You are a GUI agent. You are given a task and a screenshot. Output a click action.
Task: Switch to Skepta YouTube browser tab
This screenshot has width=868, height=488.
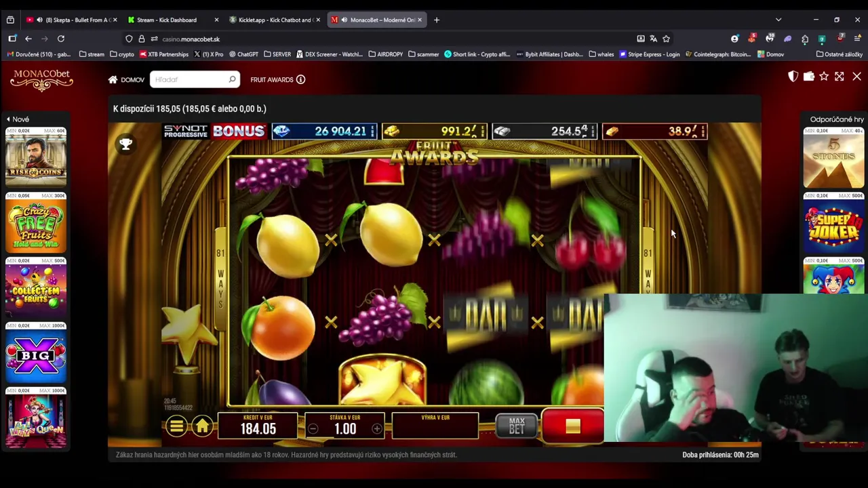click(x=71, y=20)
